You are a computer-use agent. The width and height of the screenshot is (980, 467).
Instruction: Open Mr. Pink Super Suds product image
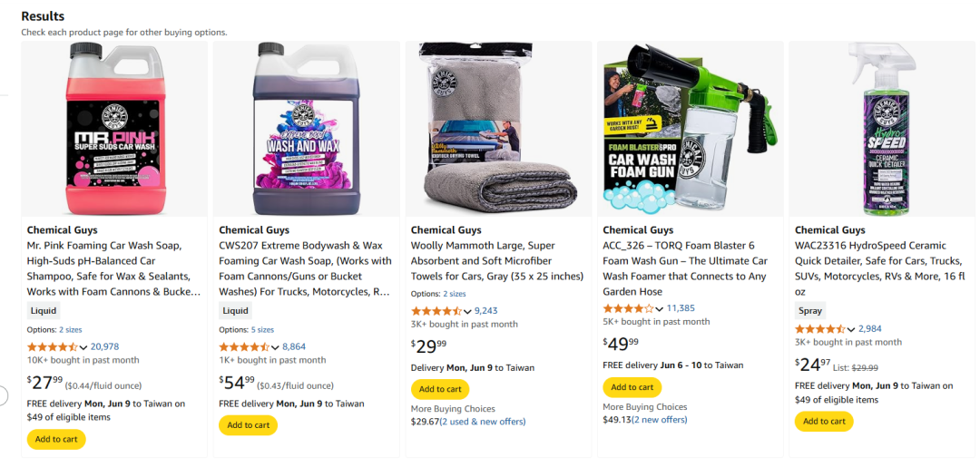114,129
